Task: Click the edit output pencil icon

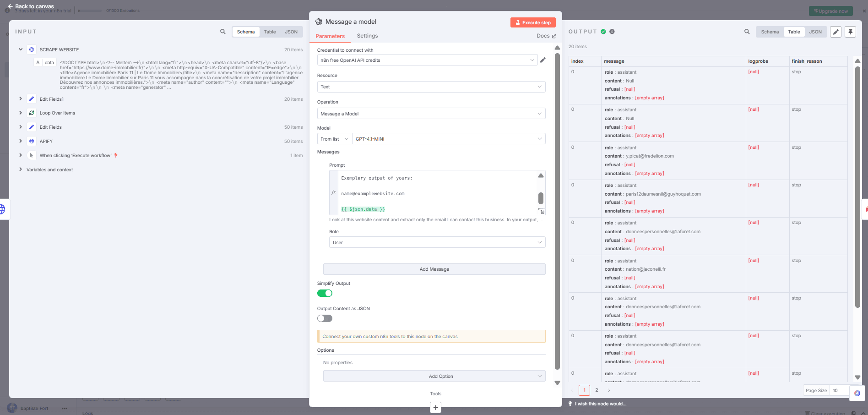Action: [835, 32]
